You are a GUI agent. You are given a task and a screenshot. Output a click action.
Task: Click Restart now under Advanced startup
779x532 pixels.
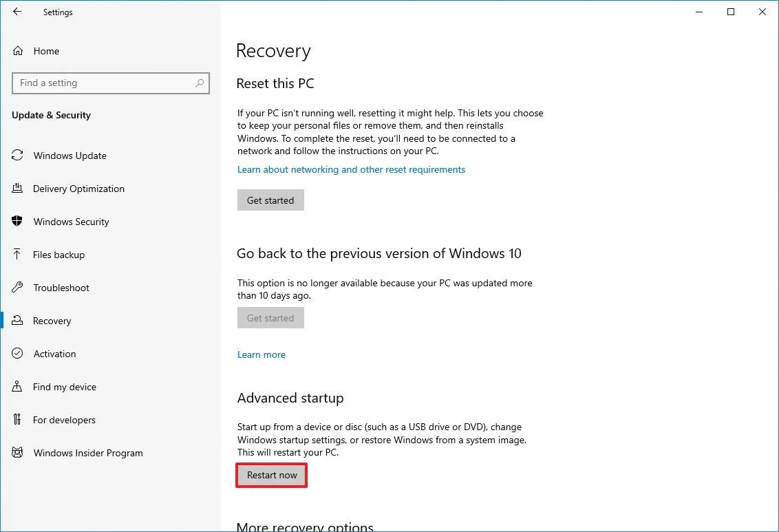point(271,475)
